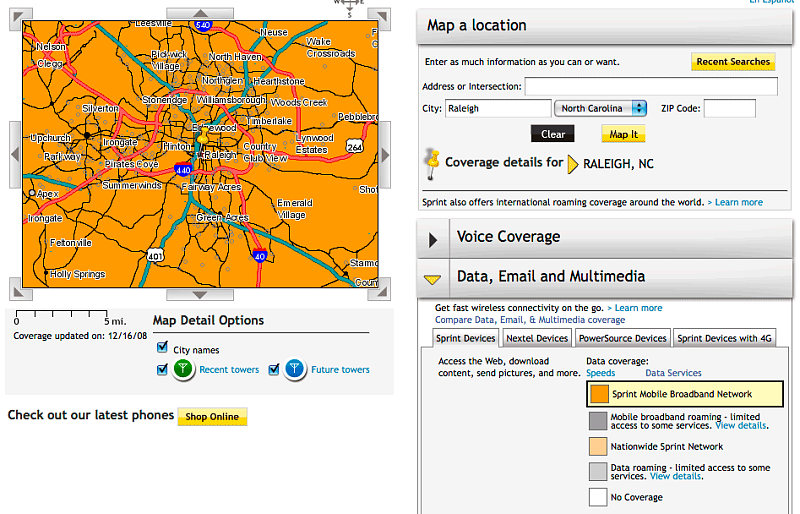Viewport: 800px width, 514px height.
Task: Click the Holly Springs label on map
Action: (78, 274)
